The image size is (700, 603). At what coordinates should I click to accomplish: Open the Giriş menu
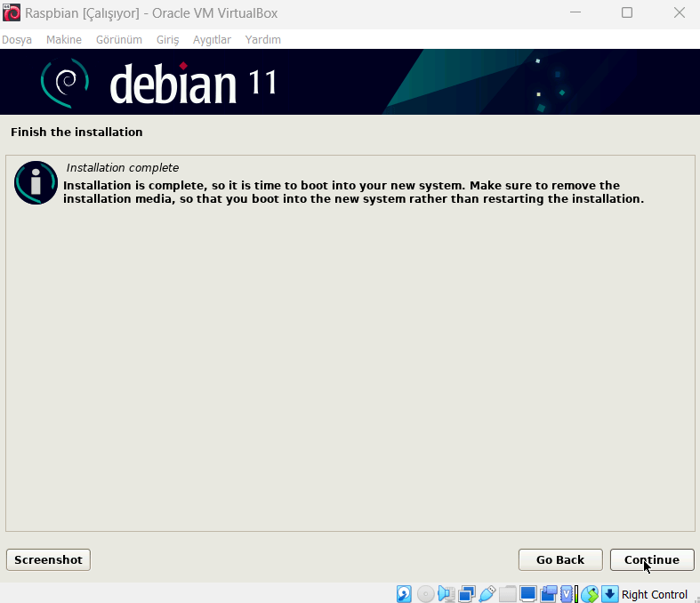pyautogui.click(x=167, y=40)
